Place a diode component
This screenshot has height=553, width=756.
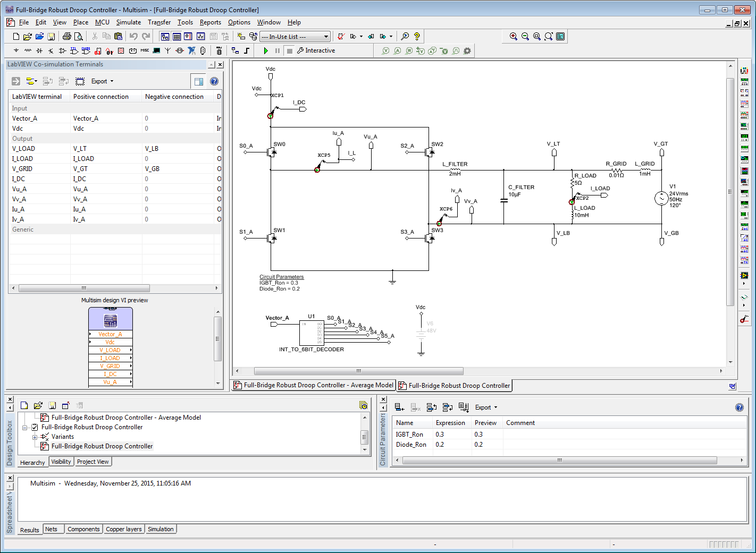click(39, 51)
